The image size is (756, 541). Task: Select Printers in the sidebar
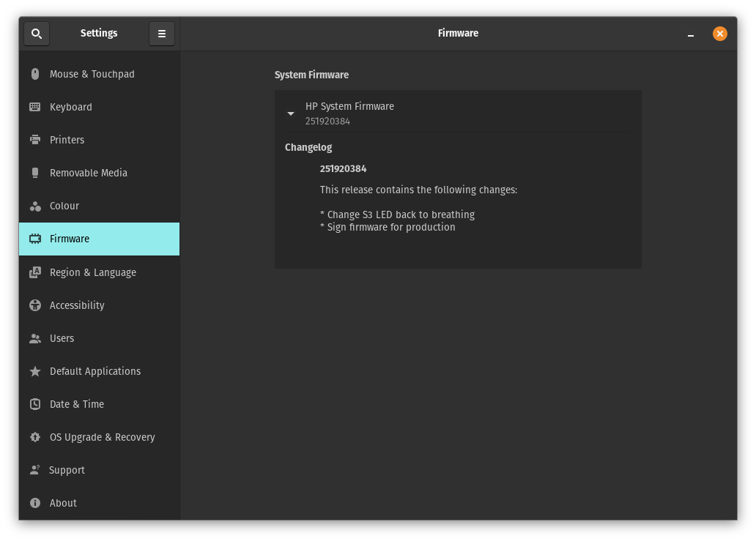100,140
